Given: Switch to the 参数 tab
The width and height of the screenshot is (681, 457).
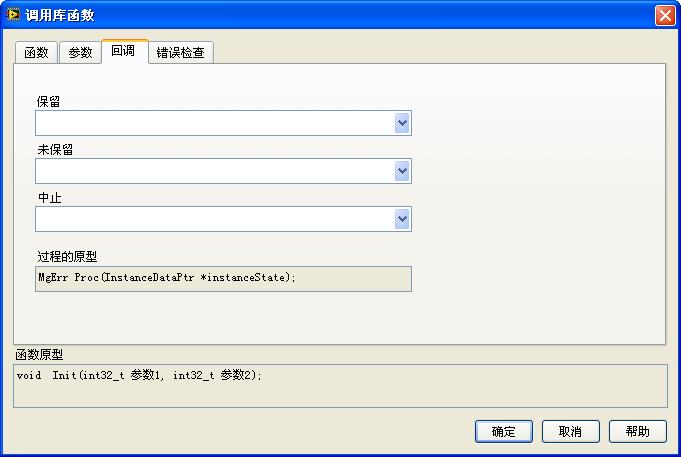Looking at the screenshot, I should (80, 53).
